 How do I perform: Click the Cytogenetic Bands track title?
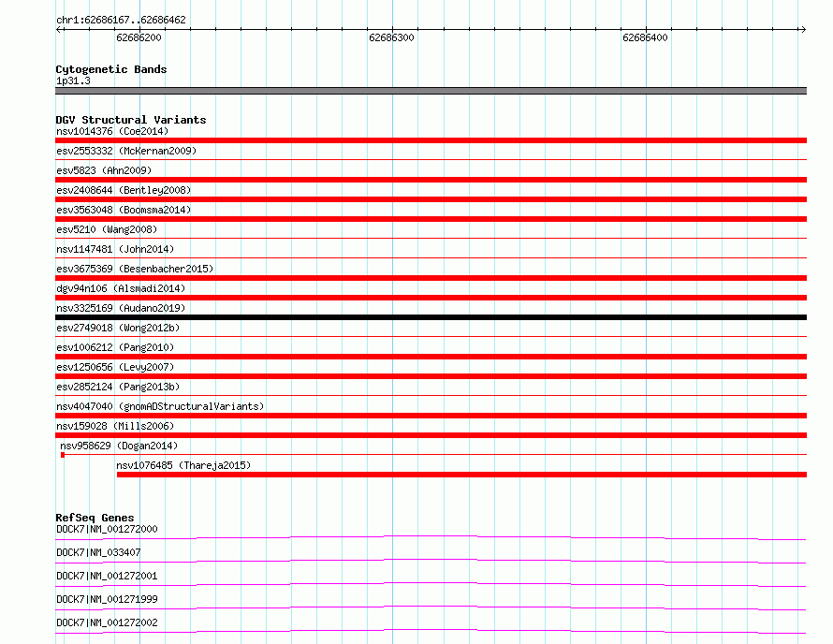tap(111, 69)
